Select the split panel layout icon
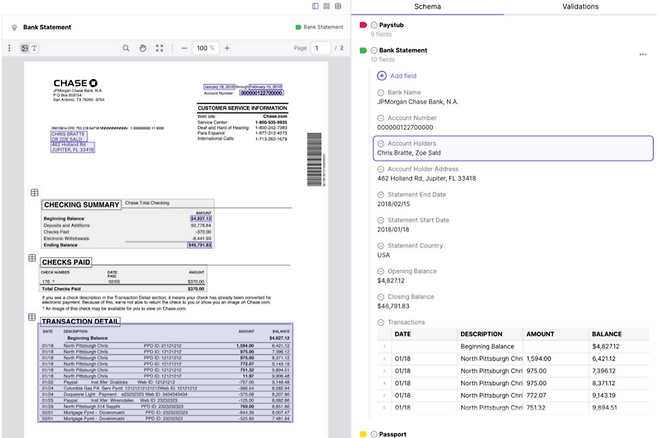 point(315,6)
